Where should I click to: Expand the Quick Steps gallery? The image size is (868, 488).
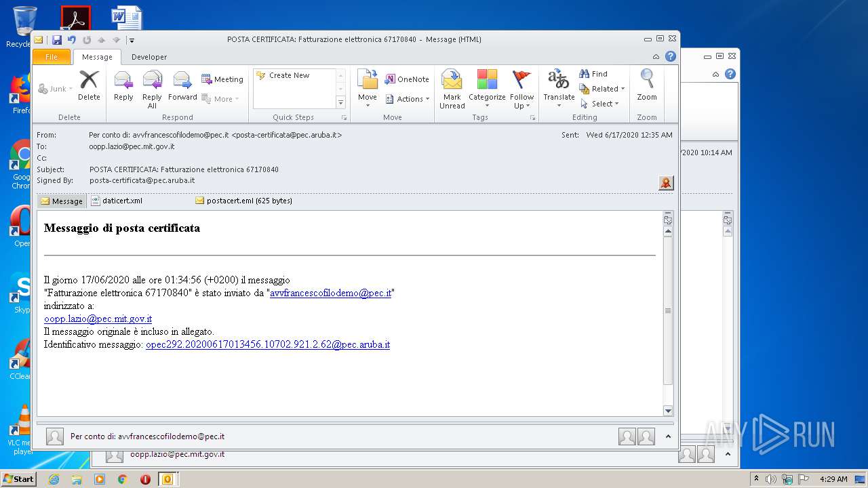coord(341,102)
